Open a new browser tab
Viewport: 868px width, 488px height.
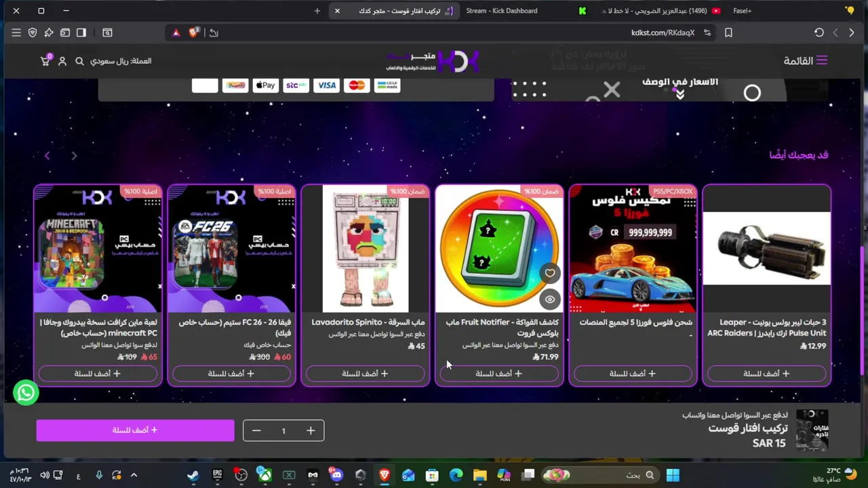[317, 11]
